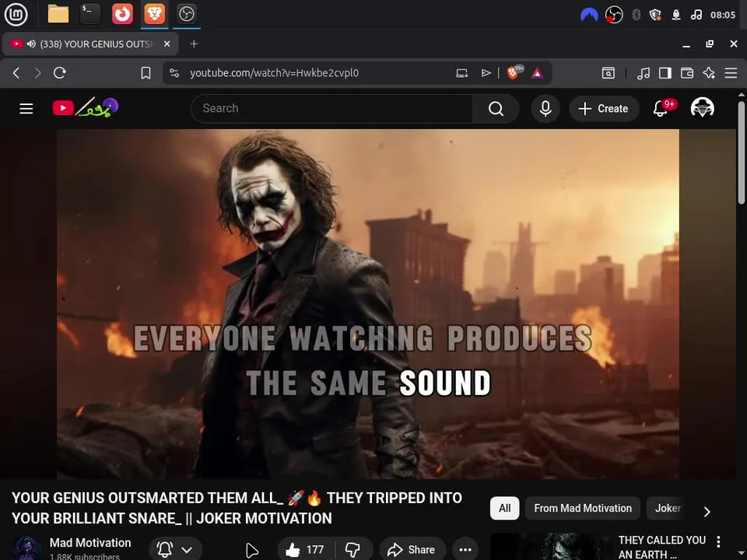Toggle the browser sidebar panel

point(665,73)
